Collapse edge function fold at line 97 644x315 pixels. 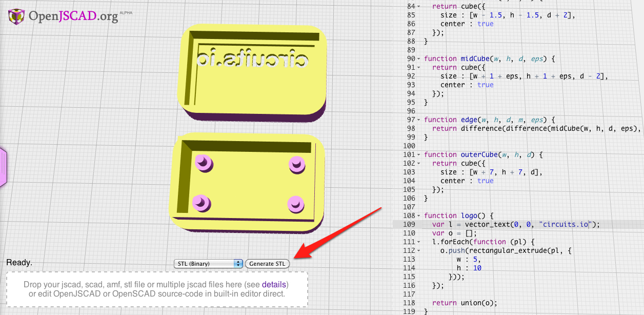tap(419, 120)
